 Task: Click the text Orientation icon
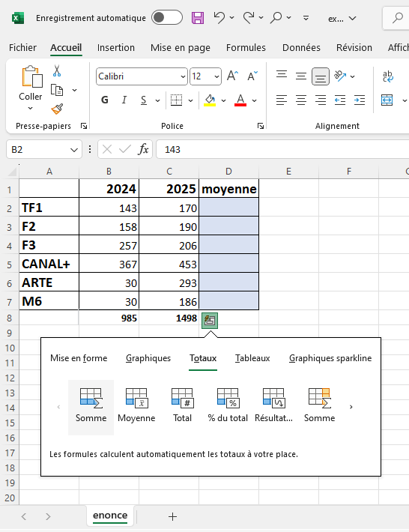pos(341,76)
